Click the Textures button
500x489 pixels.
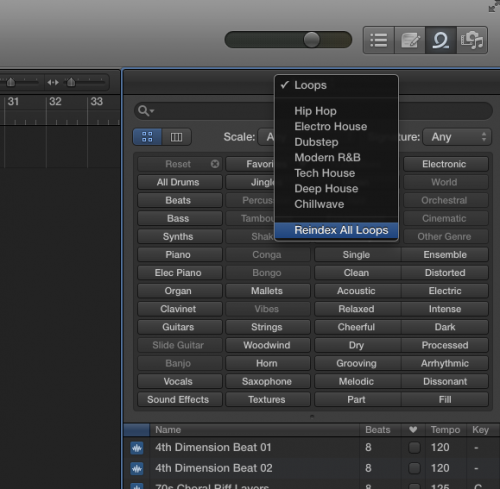pyautogui.click(x=268, y=399)
